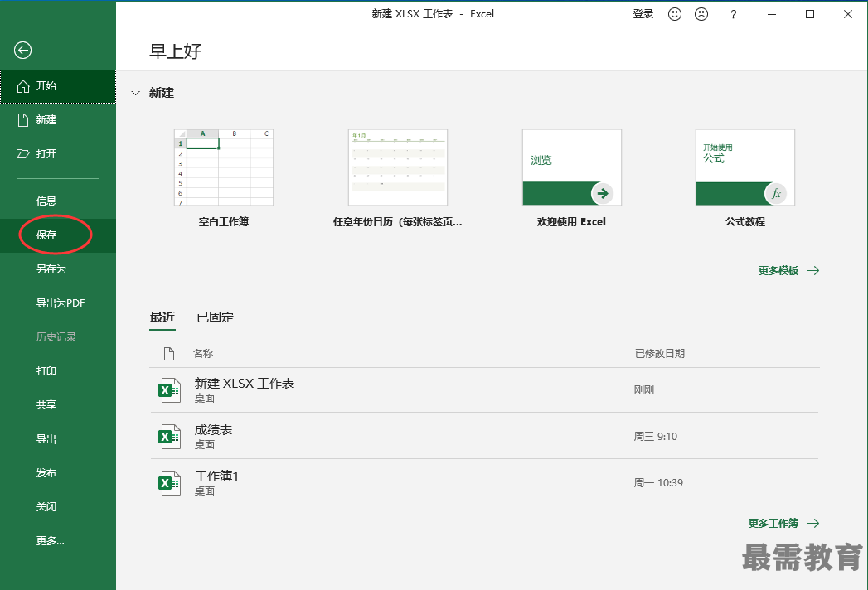
Task: Open the 共享 option
Action: pos(58,405)
